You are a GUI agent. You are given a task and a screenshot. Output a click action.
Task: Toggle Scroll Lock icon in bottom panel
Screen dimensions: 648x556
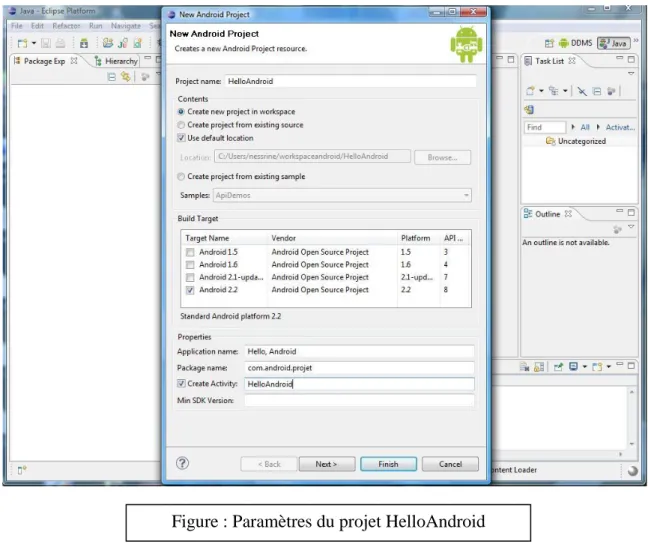(539, 367)
